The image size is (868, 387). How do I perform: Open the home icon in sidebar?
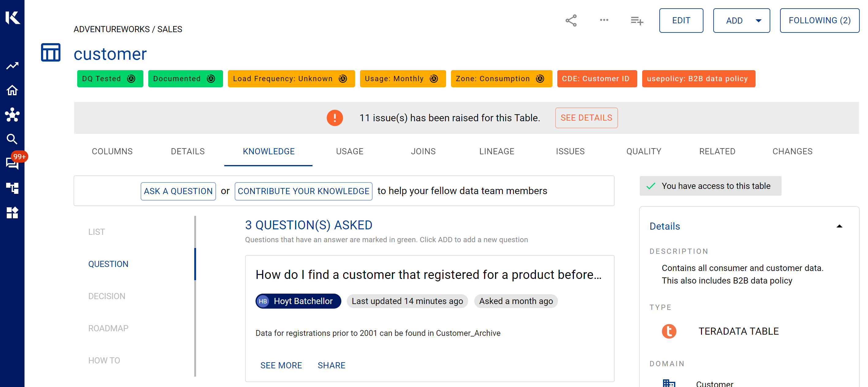12,90
